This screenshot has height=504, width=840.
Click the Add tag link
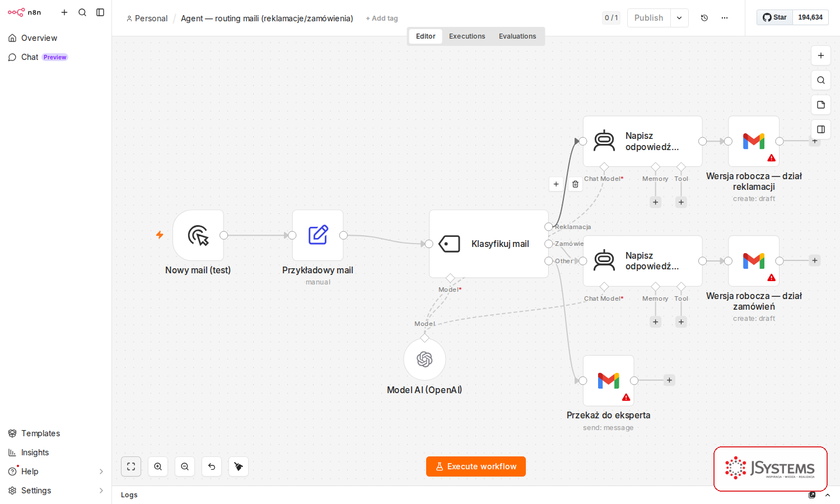382,18
